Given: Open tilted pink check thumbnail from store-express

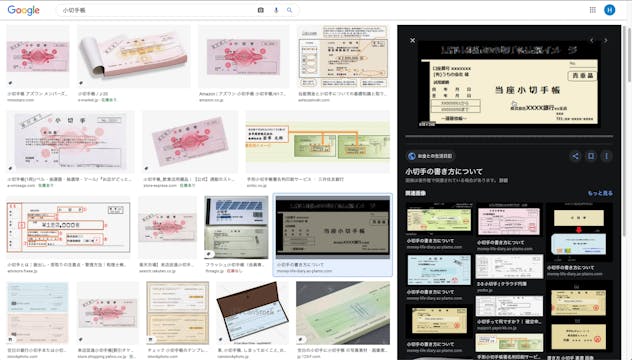Looking at the screenshot, I should 190,142.
